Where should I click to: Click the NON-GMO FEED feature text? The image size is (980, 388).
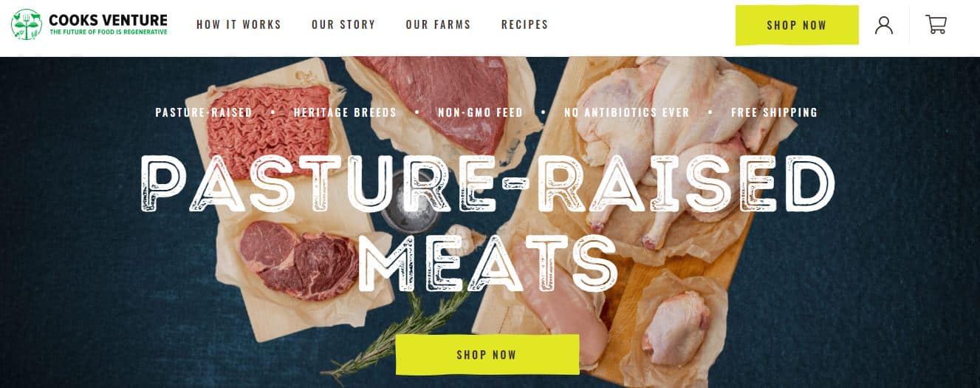[x=480, y=112]
